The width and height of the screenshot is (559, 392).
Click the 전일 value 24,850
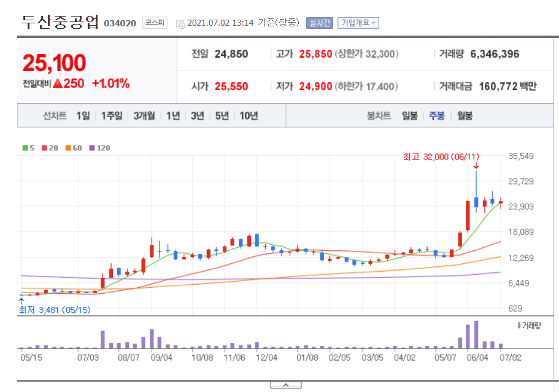(x=231, y=54)
